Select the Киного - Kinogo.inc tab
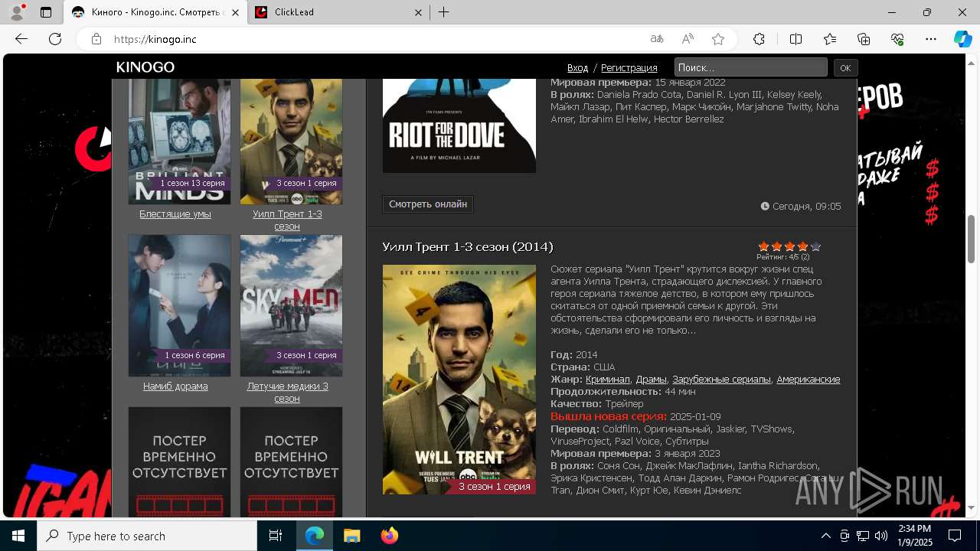The width and height of the screenshot is (980, 551). (x=155, y=12)
